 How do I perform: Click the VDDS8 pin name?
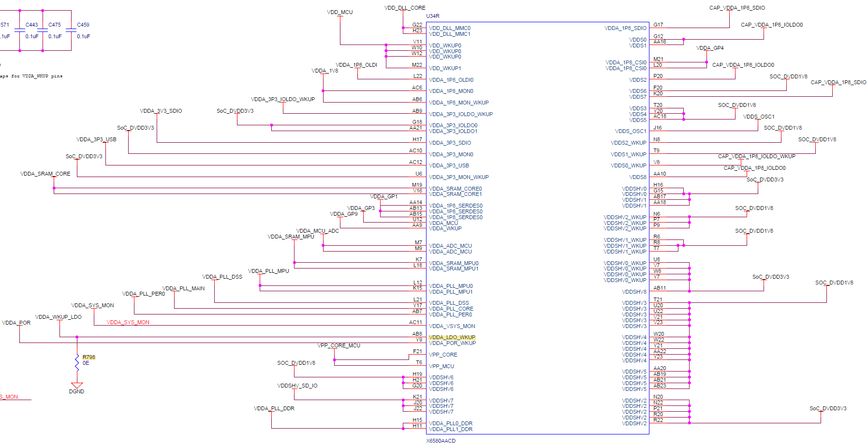[638, 177]
